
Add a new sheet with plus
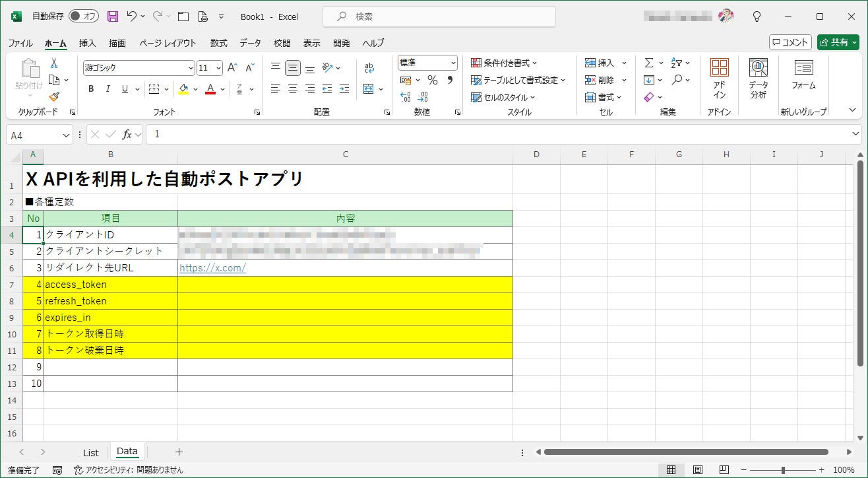179,452
